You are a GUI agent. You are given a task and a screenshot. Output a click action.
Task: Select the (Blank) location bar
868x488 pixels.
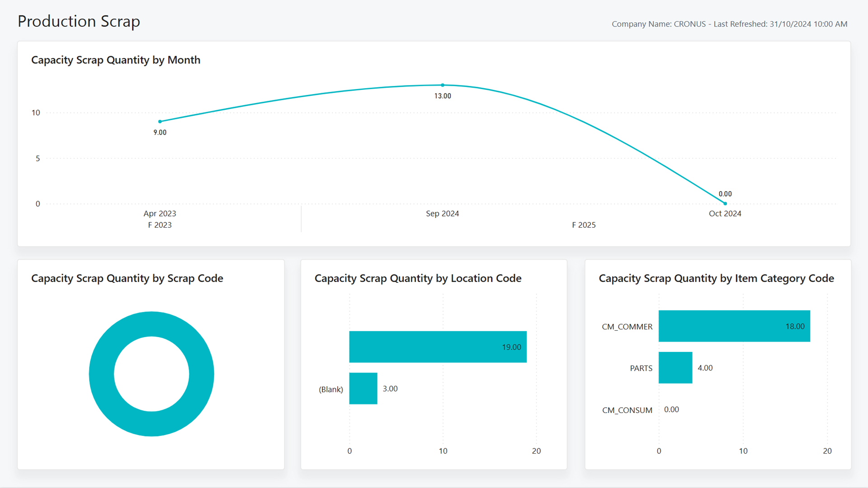click(x=363, y=389)
